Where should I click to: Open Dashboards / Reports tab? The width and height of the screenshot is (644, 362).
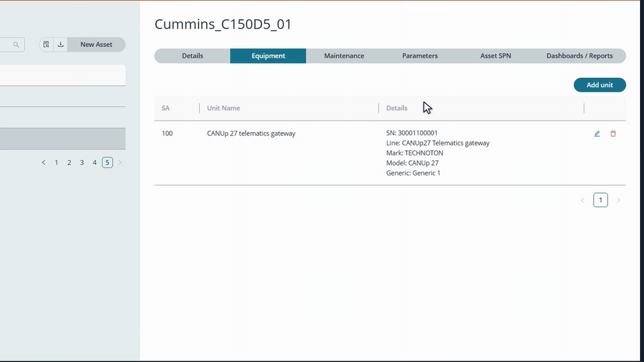coord(580,56)
